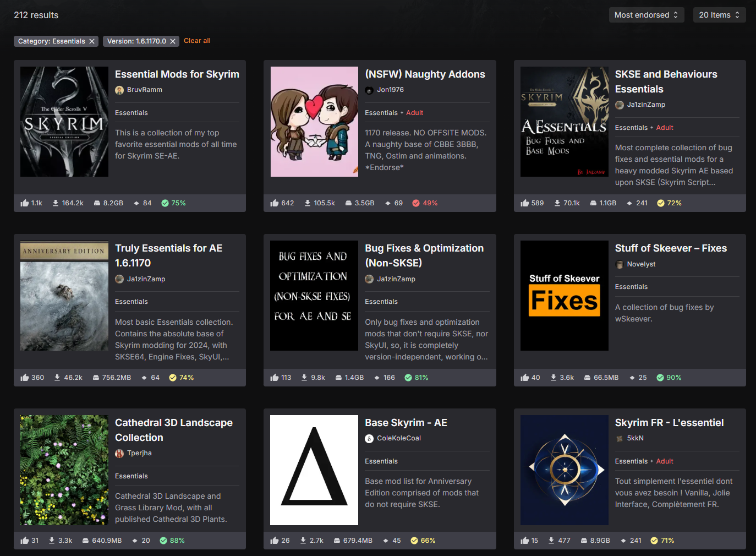The image size is (756, 556).
Task: Open the Stuff of Skeever – Fixes title
Action: (671, 248)
